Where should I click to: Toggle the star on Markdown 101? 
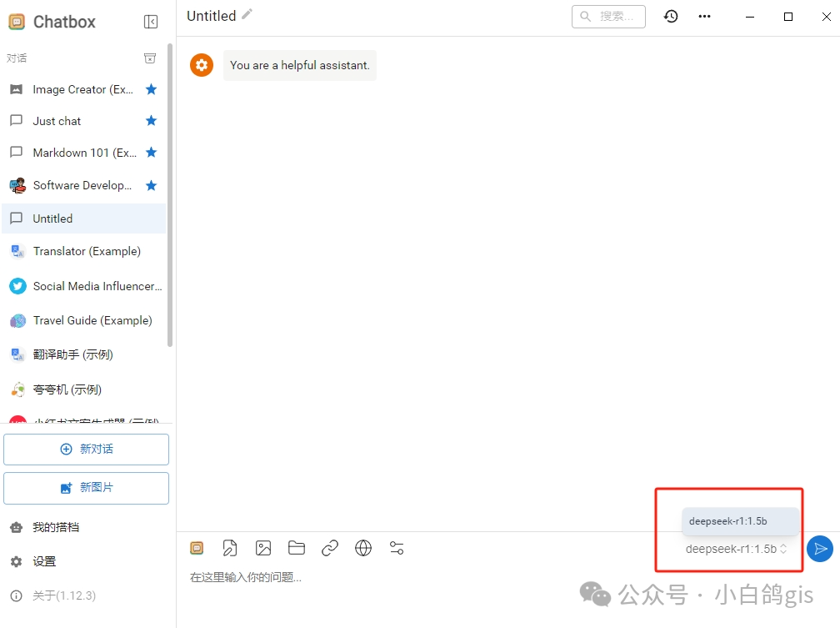tap(152, 153)
